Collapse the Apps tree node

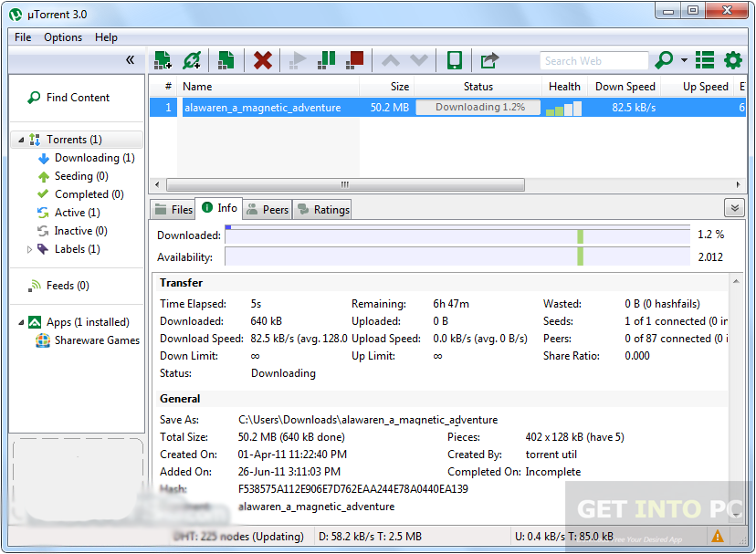[x=21, y=322]
